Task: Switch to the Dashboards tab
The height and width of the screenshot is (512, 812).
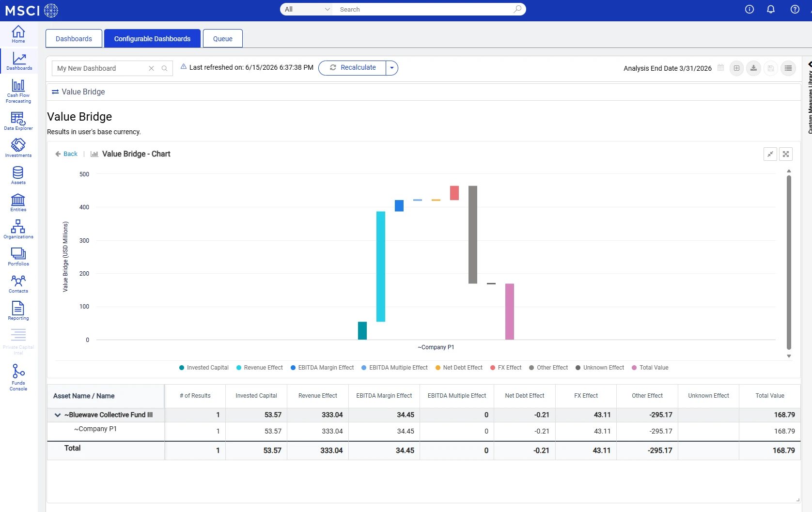Action: click(74, 39)
